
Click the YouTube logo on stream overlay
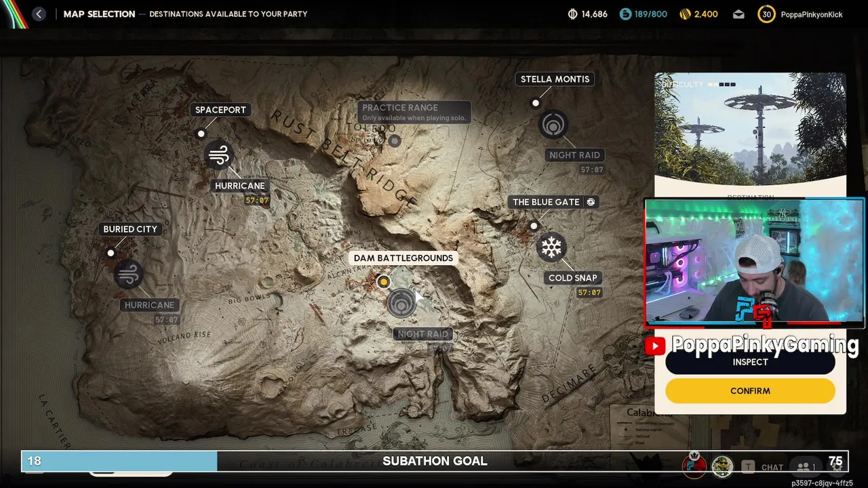(x=655, y=346)
